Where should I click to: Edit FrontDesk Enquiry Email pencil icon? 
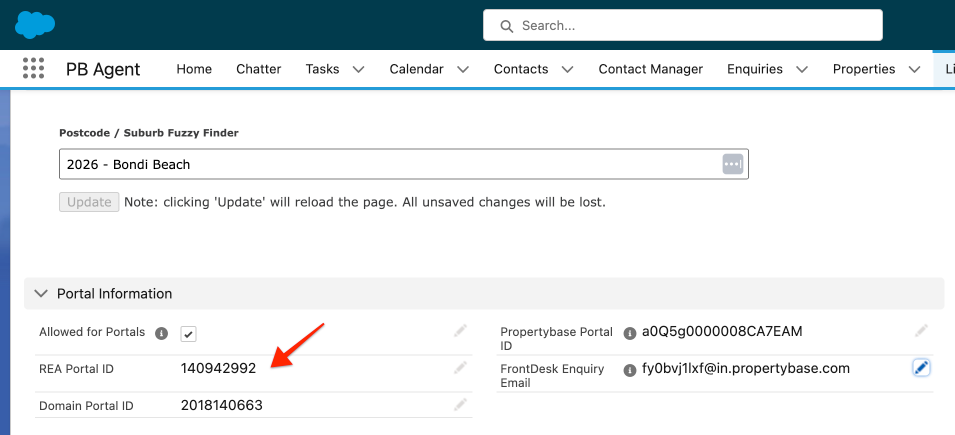(x=921, y=368)
